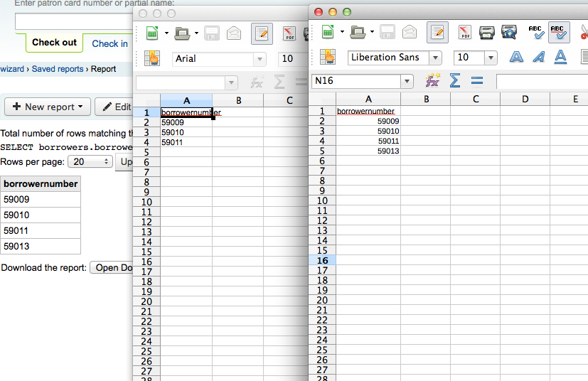This screenshot has width=588, height=381.
Task: Open Print Preview from the toolbar
Action: (x=509, y=32)
